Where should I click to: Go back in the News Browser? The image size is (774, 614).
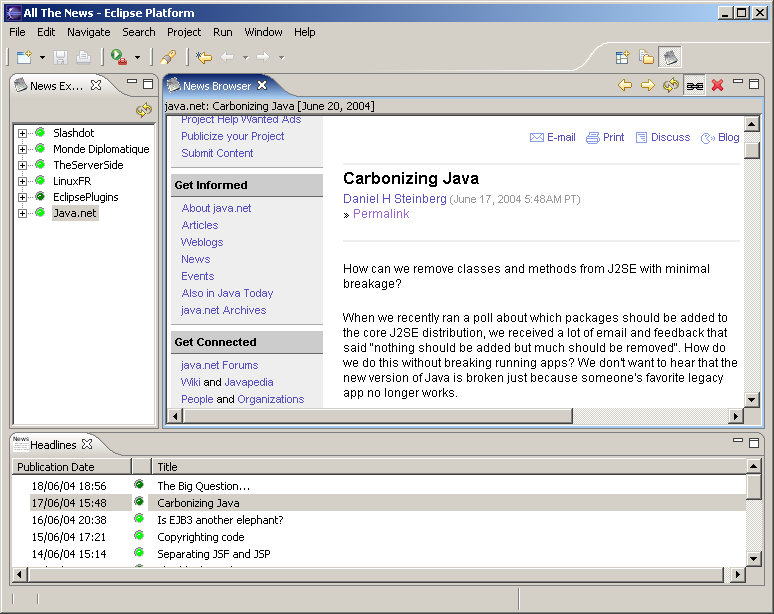(x=625, y=85)
